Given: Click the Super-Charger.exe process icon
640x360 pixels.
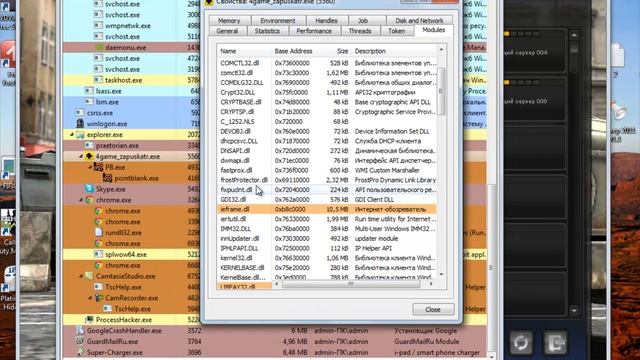Looking at the screenshot, I should pos(80,352).
